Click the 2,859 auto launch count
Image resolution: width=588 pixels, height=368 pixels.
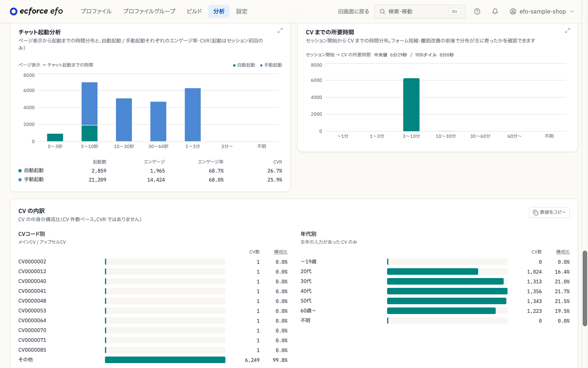click(x=99, y=171)
